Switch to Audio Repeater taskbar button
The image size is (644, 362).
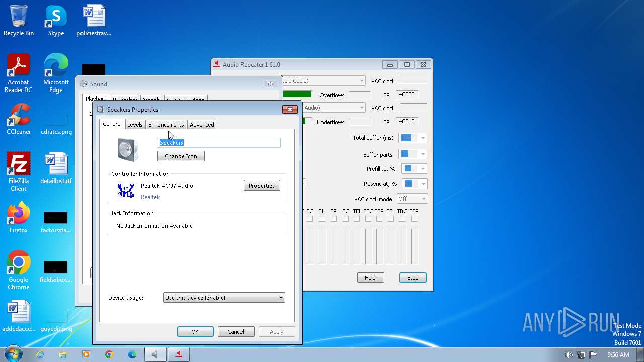[x=178, y=354]
